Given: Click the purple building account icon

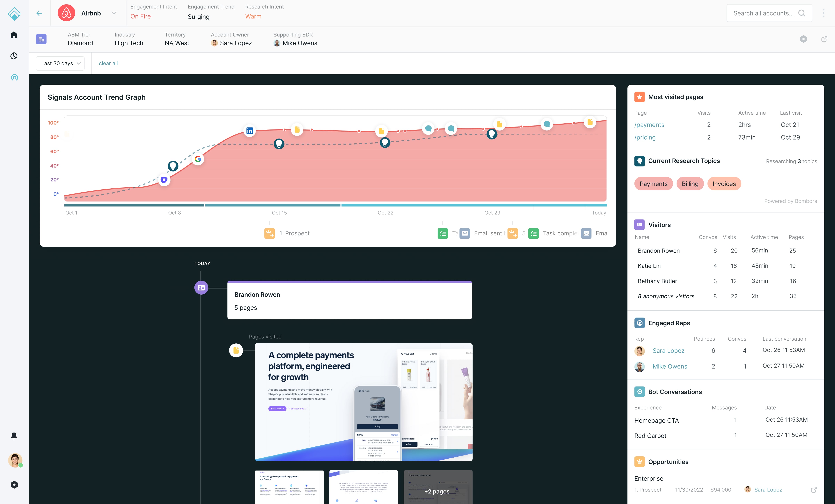Looking at the screenshot, I should coord(41,39).
